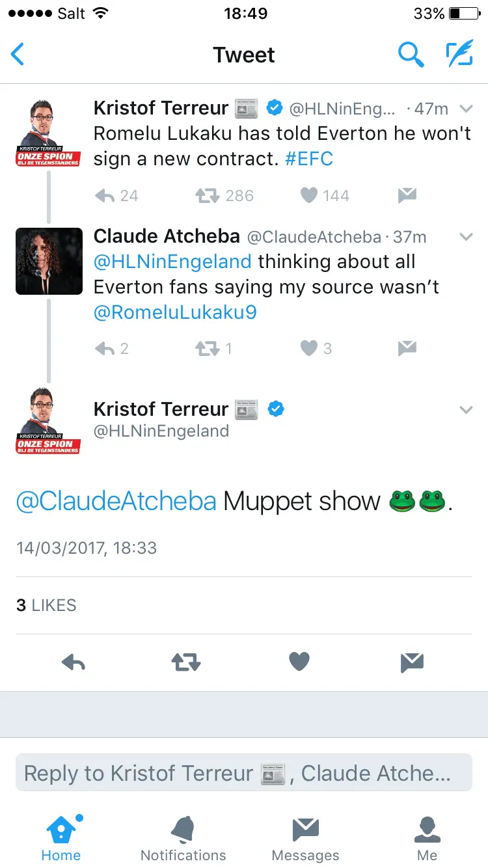
Task: Open the #EFC hashtag link
Action: [309, 159]
